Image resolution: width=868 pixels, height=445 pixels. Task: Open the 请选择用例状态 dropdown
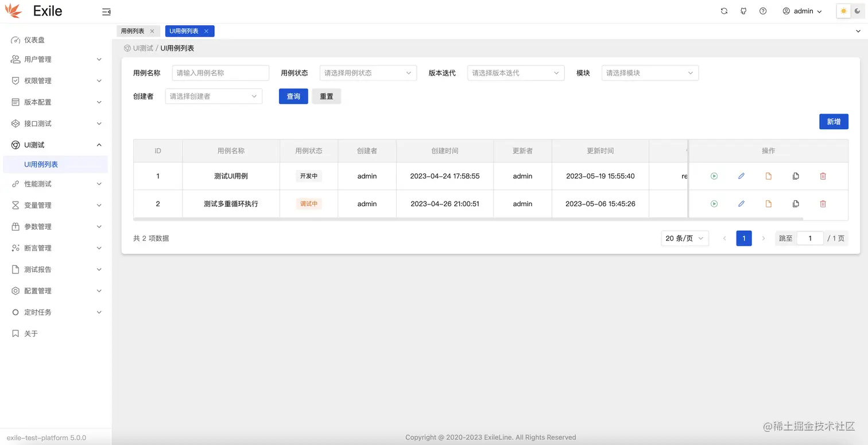tap(367, 73)
